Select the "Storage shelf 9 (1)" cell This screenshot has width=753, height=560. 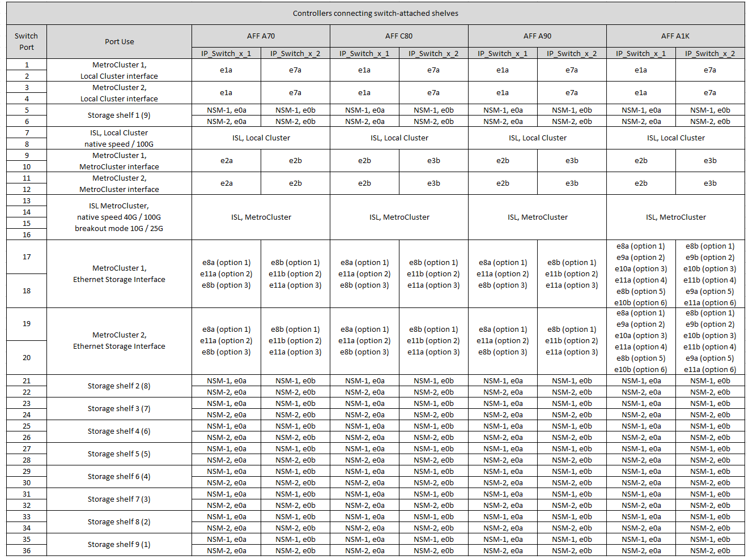coord(120,545)
